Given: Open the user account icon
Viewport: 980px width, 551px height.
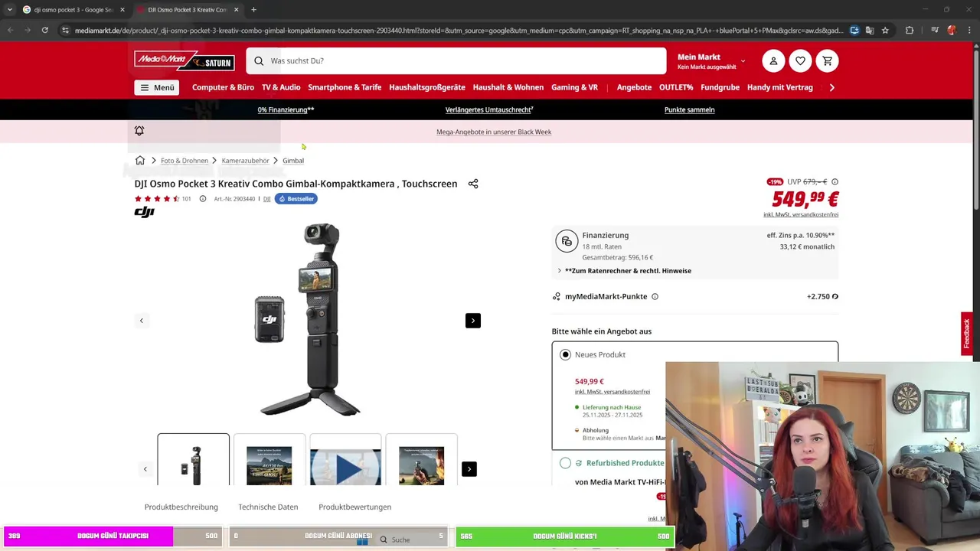Looking at the screenshot, I should tap(773, 60).
